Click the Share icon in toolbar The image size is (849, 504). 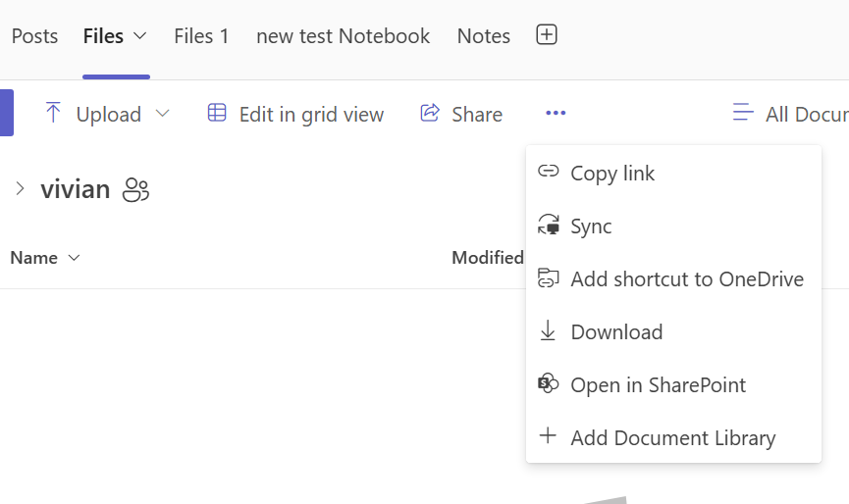click(430, 114)
